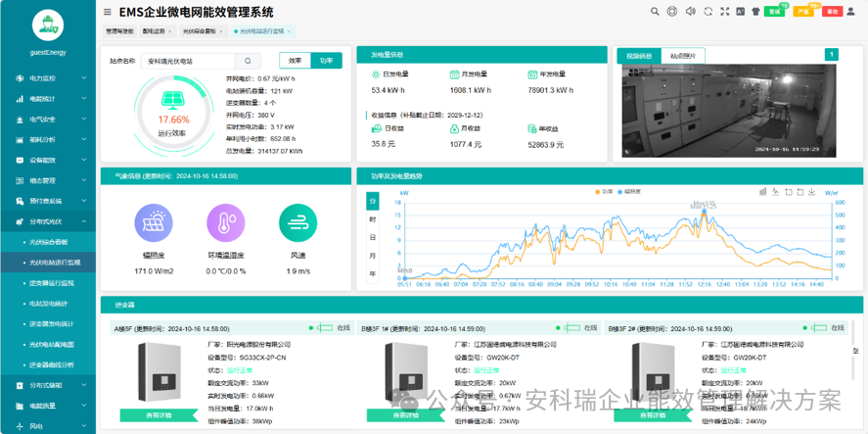Select the 年 year granularity option

(373, 273)
